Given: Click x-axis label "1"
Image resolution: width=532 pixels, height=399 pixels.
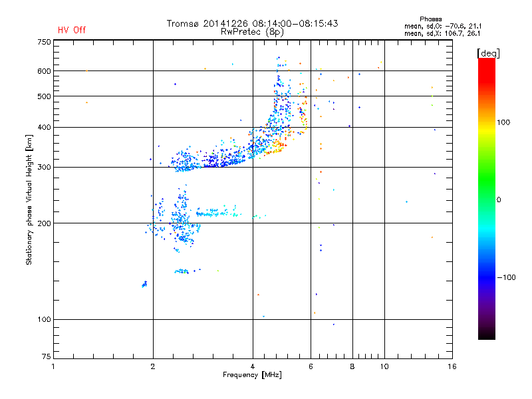Looking at the screenshot, I should (53, 366).
